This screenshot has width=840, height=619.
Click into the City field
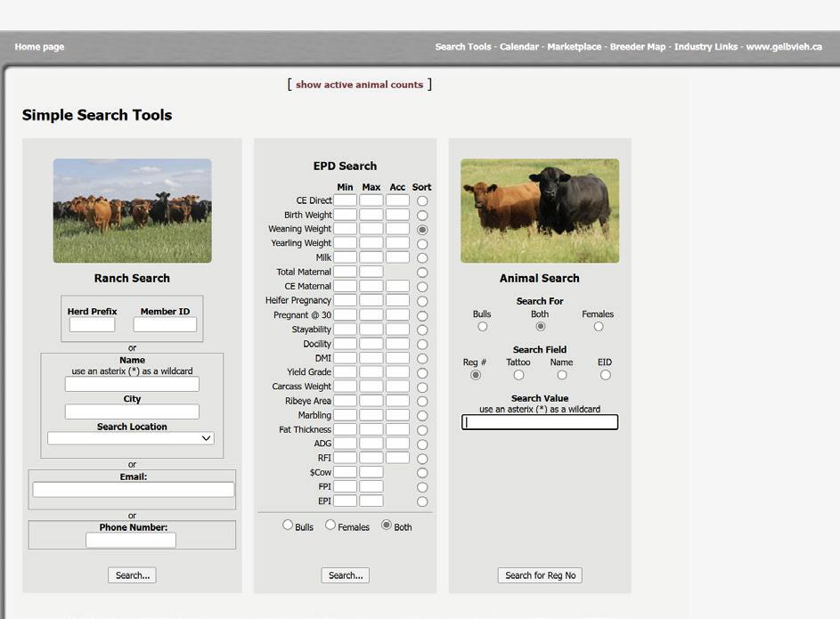(132, 411)
